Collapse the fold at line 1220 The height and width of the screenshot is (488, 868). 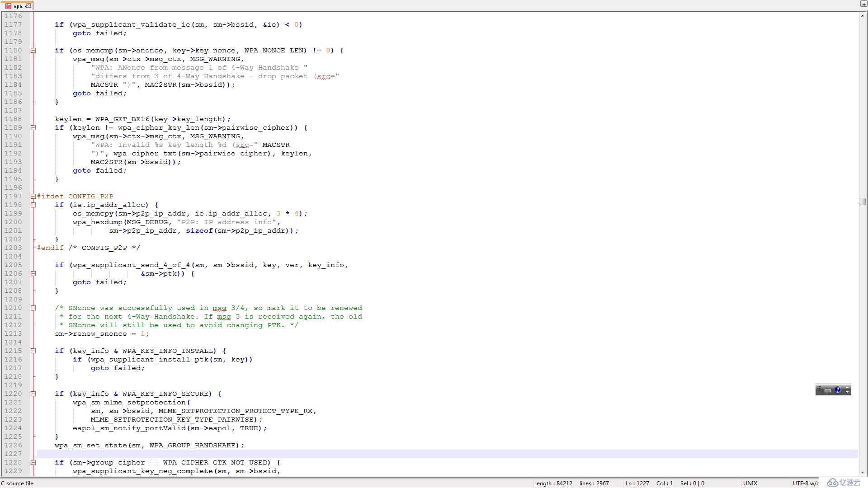click(33, 394)
